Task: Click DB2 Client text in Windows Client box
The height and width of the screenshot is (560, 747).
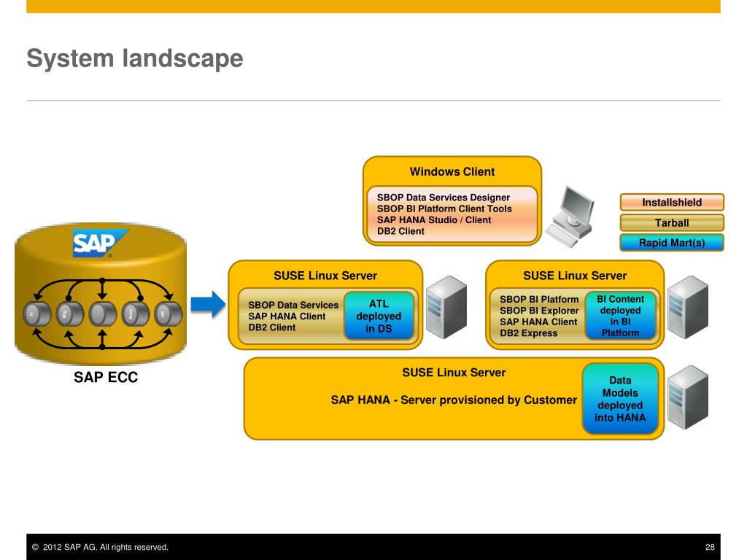Action: pos(400,231)
